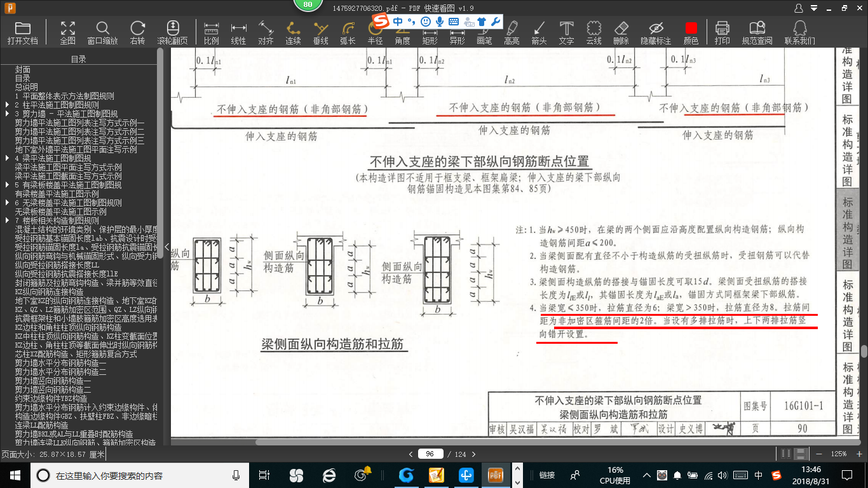Collapse the bookmark panel with side arrow
Image resolution: width=868 pixels, height=488 pixels.
coord(166,247)
